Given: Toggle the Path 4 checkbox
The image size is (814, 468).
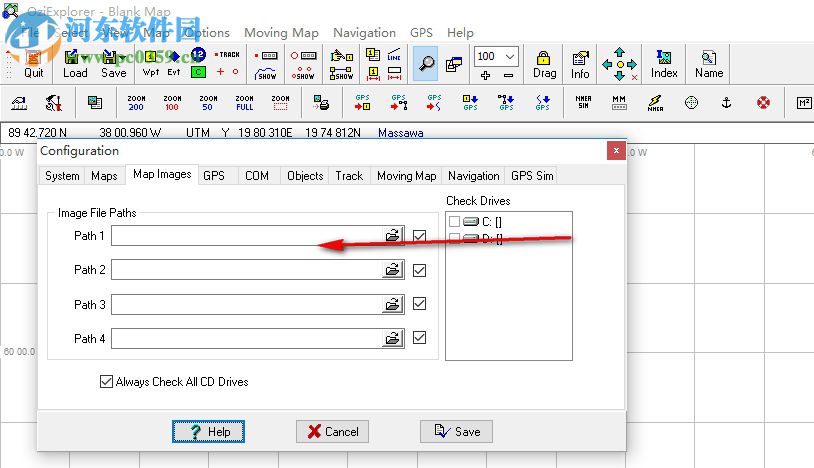Looking at the screenshot, I should (419, 338).
